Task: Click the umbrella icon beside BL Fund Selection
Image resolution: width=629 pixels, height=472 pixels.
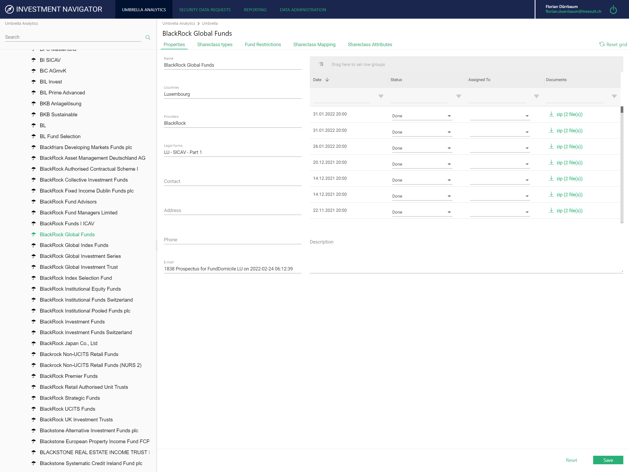Action: pos(34,136)
